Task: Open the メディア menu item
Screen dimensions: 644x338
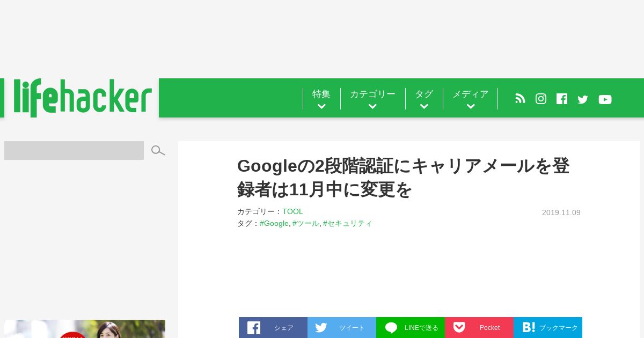Action: point(471,94)
